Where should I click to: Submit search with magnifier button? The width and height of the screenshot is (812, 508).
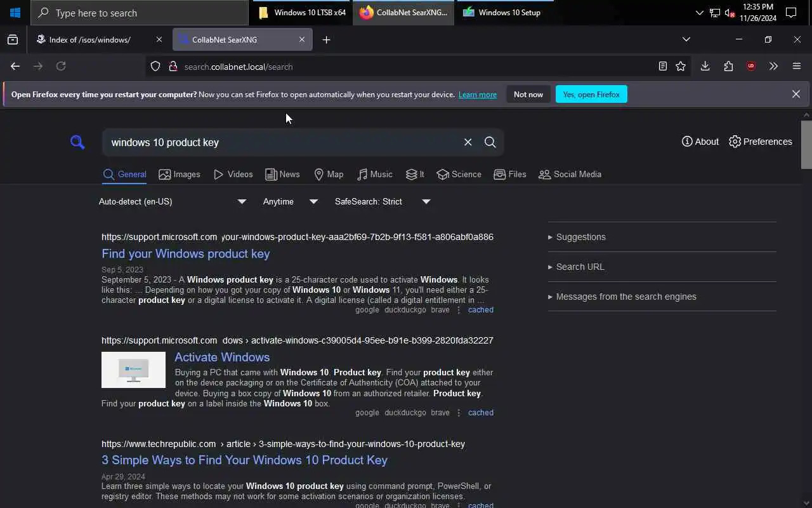[x=490, y=142]
